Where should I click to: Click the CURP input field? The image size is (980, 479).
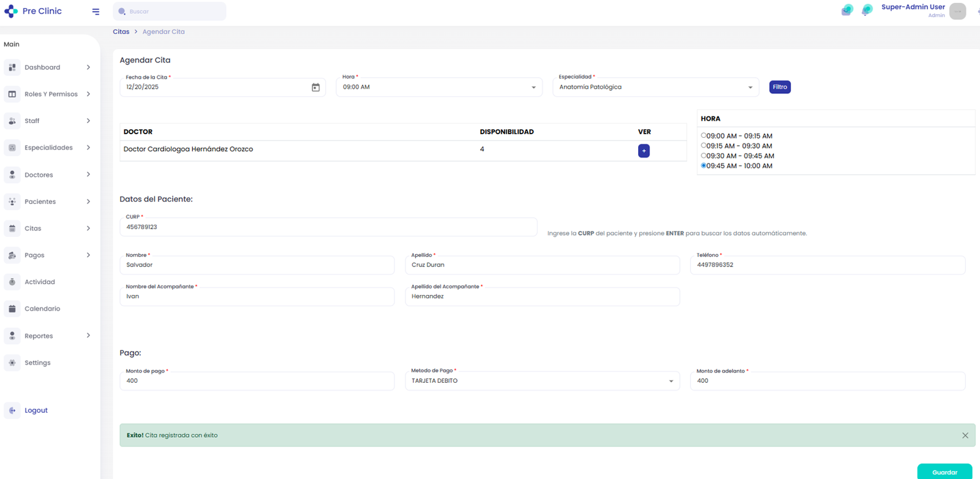coord(328,227)
